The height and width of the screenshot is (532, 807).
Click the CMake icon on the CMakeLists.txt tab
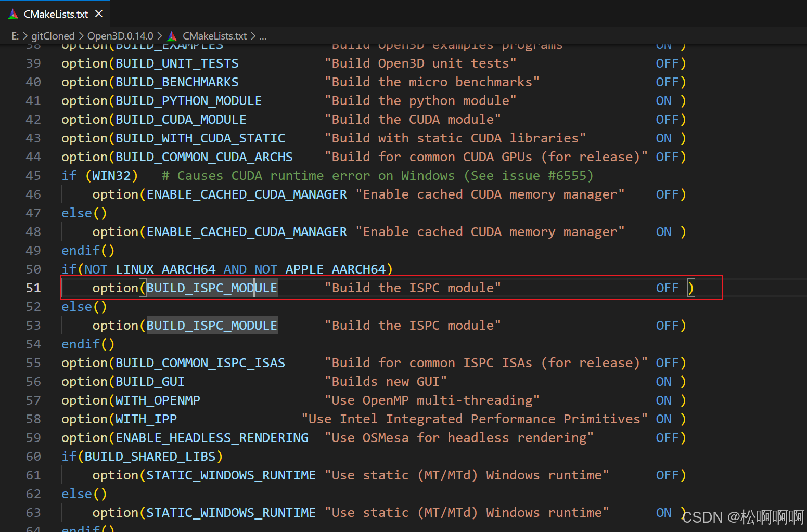tap(14, 14)
